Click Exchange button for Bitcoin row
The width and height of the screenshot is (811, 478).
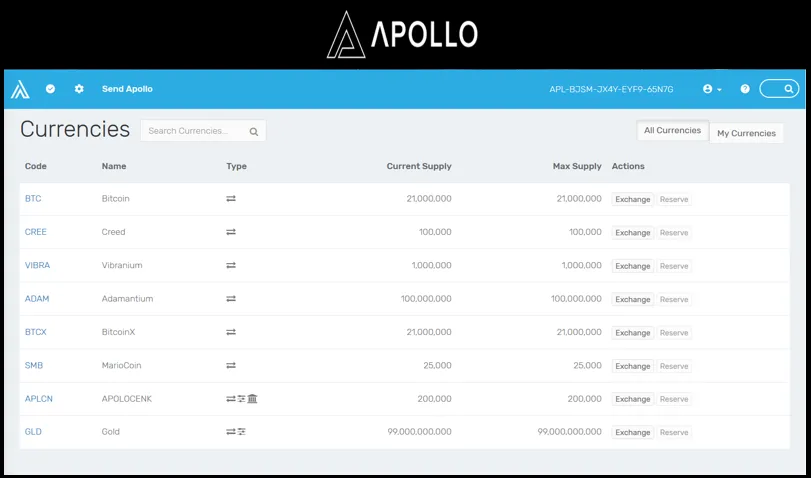pyautogui.click(x=633, y=199)
